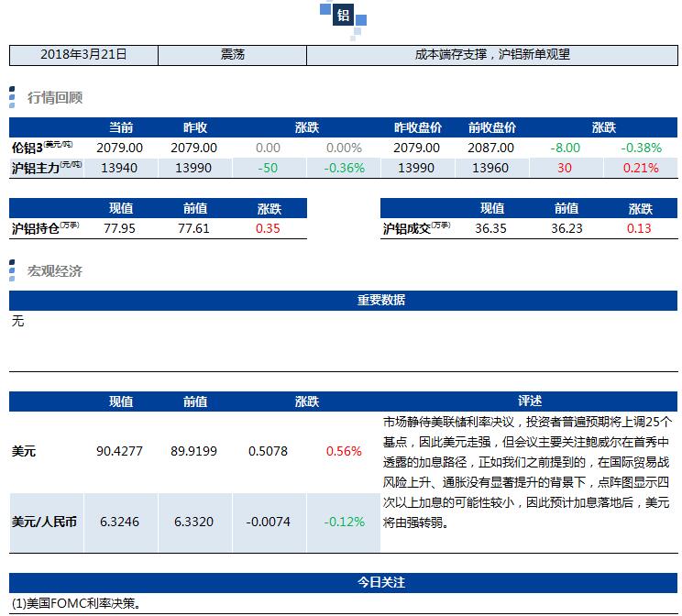
Task: Select the date cell 2018年3月21日
Action: 83,55
